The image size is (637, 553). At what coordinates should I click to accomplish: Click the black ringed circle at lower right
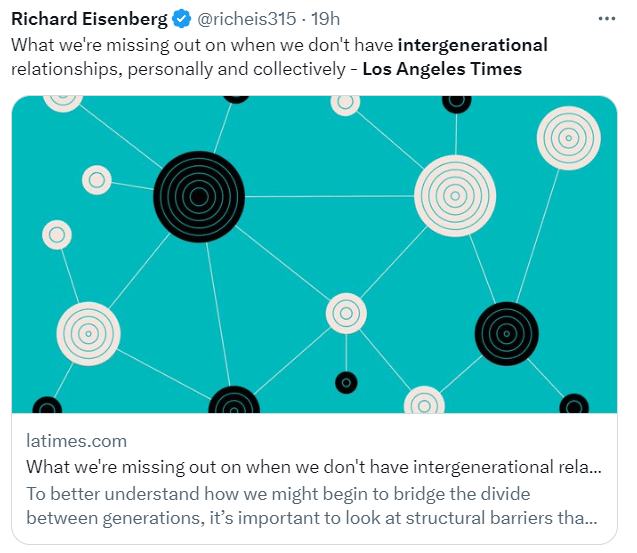click(506, 334)
